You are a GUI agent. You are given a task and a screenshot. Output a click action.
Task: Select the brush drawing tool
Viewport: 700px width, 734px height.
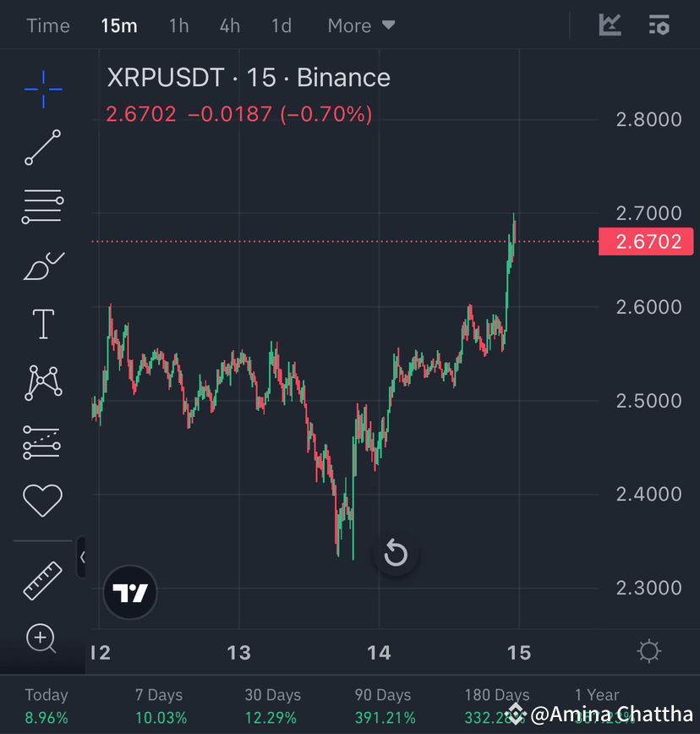click(42, 264)
